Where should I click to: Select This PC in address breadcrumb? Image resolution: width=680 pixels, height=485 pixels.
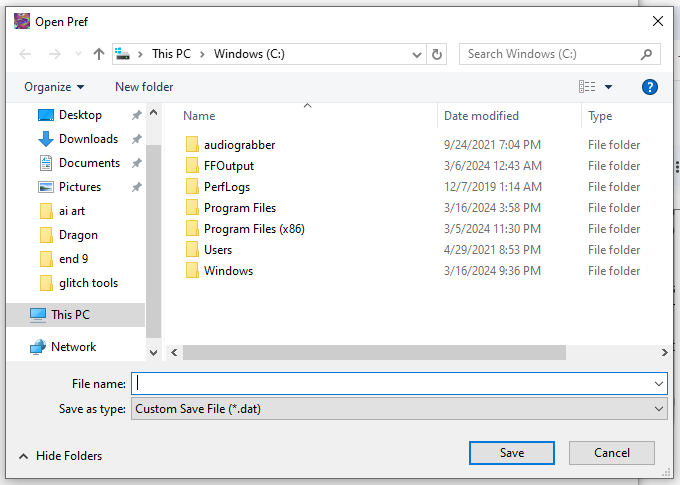click(x=171, y=54)
